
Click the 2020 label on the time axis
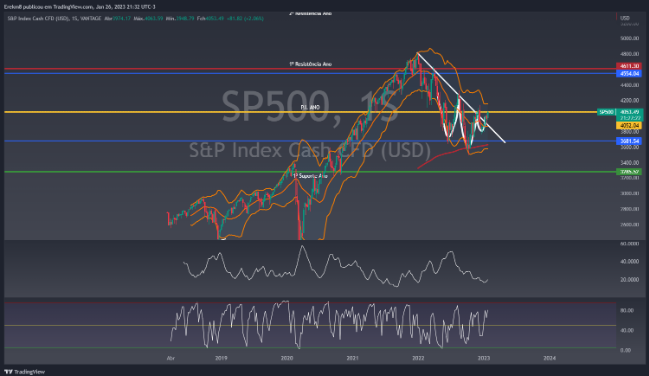(287, 358)
